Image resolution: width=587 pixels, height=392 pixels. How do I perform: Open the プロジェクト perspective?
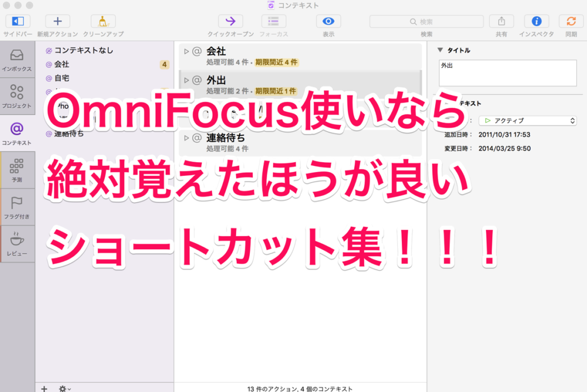click(17, 97)
